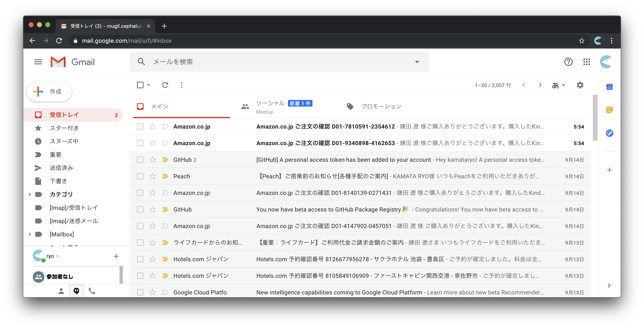This screenshot has height=328, width=644.
Task: Go to the newer messages page
Action: 523,85
